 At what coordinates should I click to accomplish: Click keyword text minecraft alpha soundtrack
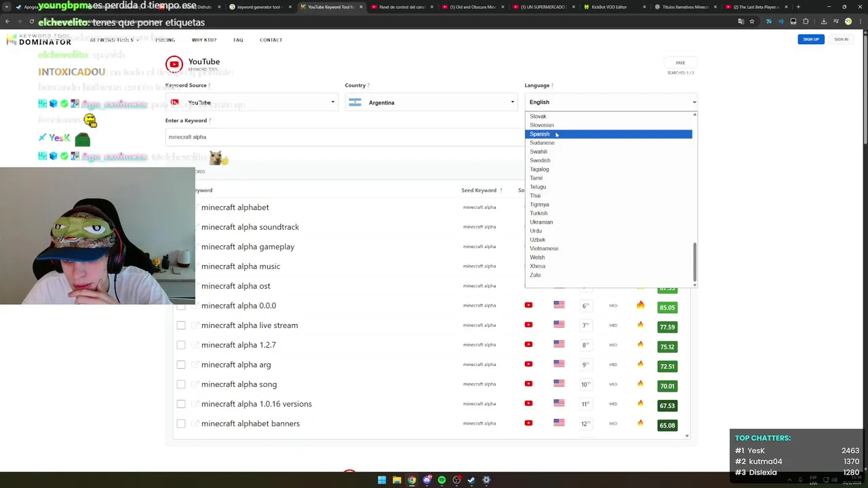(250, 227)
